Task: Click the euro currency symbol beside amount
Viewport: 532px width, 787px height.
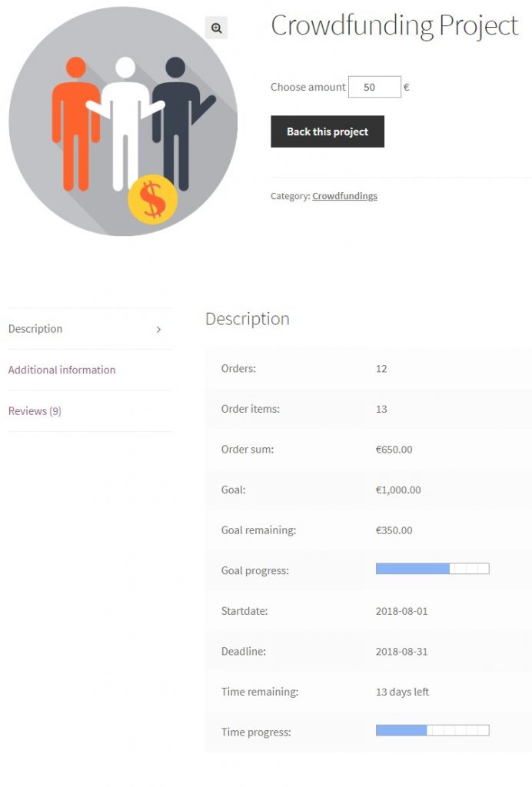Action: coord(406,87)
